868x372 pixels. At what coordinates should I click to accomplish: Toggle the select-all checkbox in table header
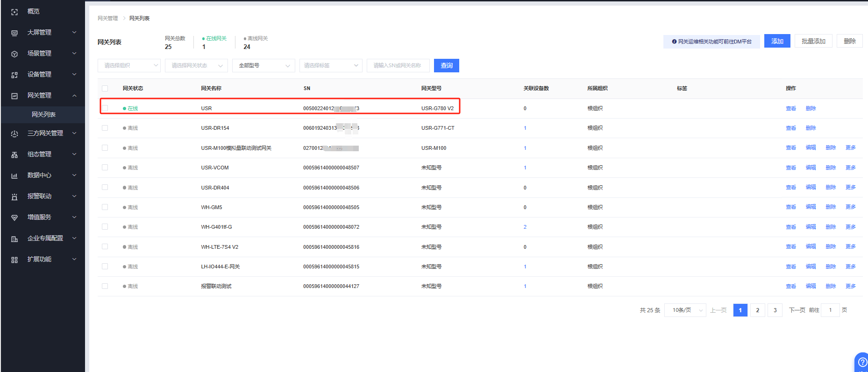coord(105,88)
